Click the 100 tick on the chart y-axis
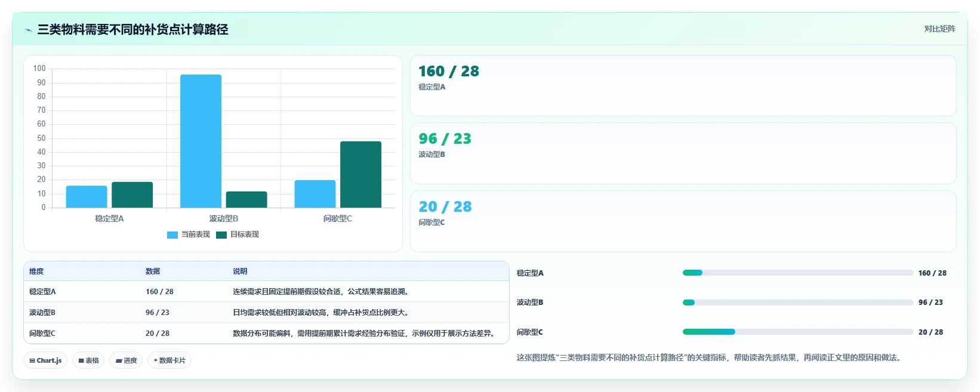Screen dimensions: 980x392 click(39, 69)
